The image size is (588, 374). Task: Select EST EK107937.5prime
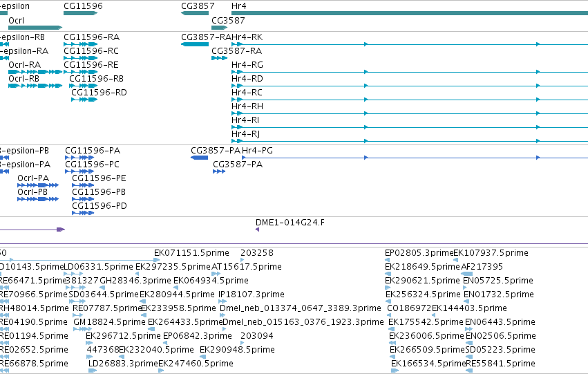pos(456,259)
